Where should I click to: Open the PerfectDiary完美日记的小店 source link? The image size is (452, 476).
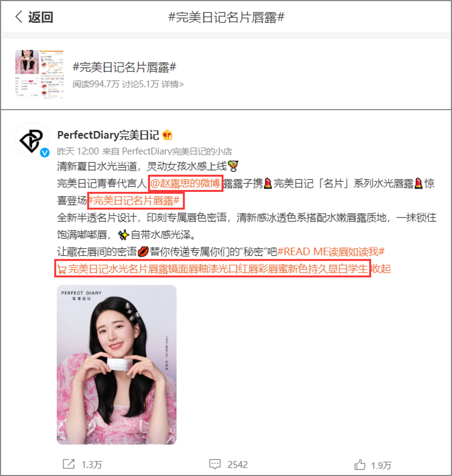tap(177, 151)
